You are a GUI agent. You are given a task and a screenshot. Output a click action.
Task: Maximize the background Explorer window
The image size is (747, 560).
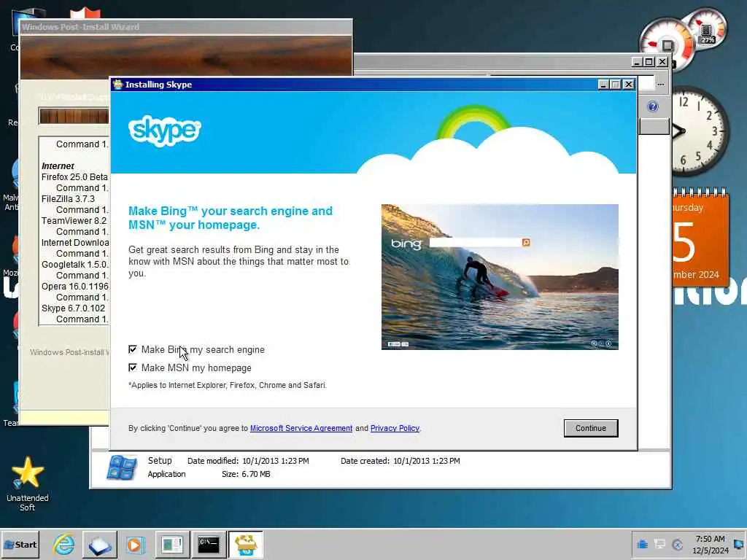click(x=649, y=62)
